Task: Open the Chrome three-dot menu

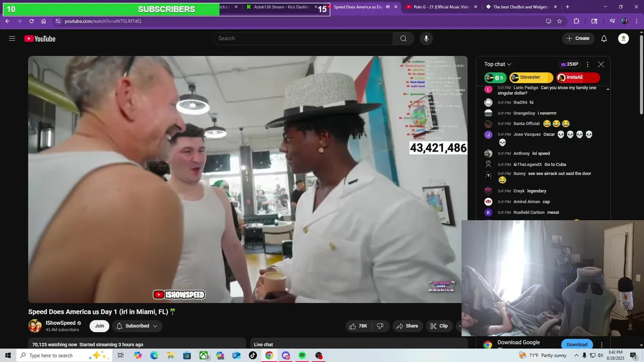Action: (x=637, y=21)
